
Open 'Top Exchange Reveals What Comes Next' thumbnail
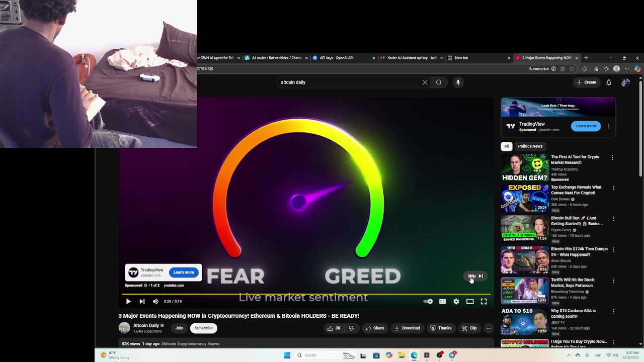525,198
